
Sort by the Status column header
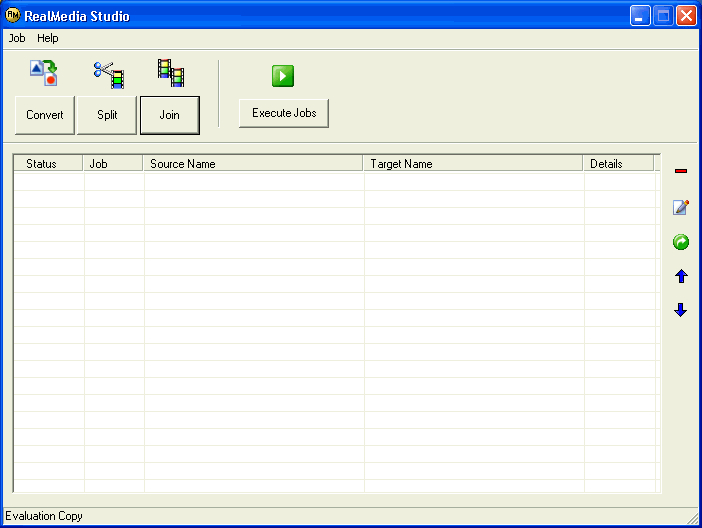tap(48, 163)
